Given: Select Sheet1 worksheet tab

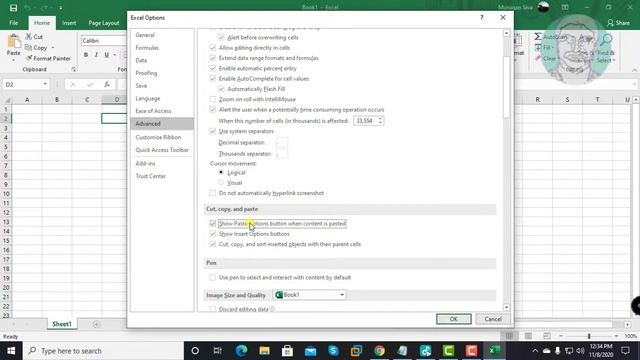Looking at the screenshot, I should pyautogui.click(x=62, y=324).
